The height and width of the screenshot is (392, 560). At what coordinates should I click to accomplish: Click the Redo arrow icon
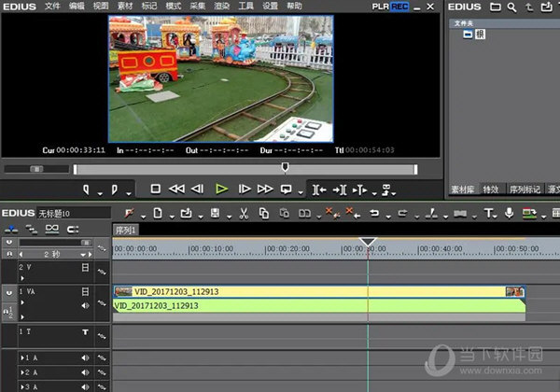pos(403,213)
